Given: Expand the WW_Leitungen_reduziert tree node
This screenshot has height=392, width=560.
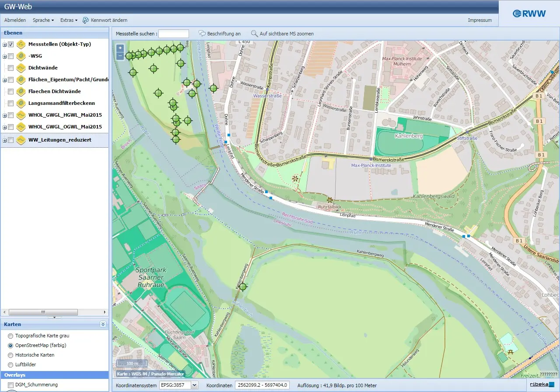Looking at the screenshot, I should click(5, 140).
